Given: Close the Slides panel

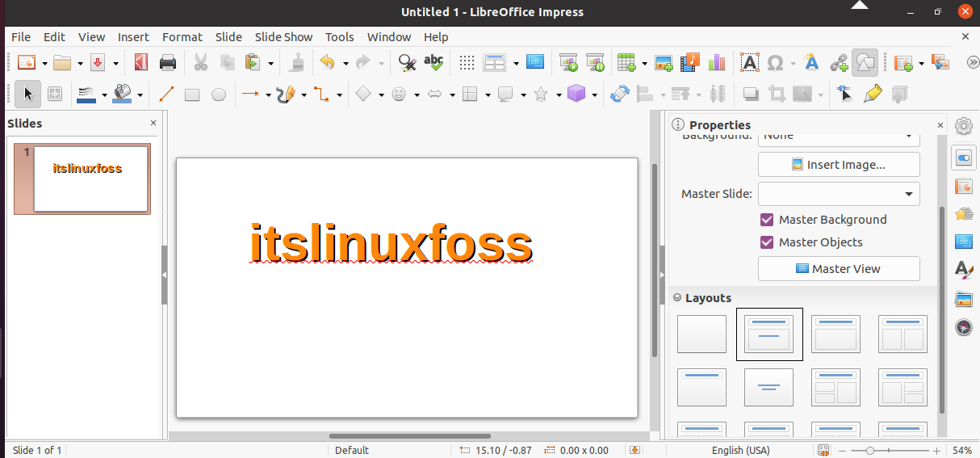Looking at the screenshot, I should pyautogui.click(x=153, y=123).
